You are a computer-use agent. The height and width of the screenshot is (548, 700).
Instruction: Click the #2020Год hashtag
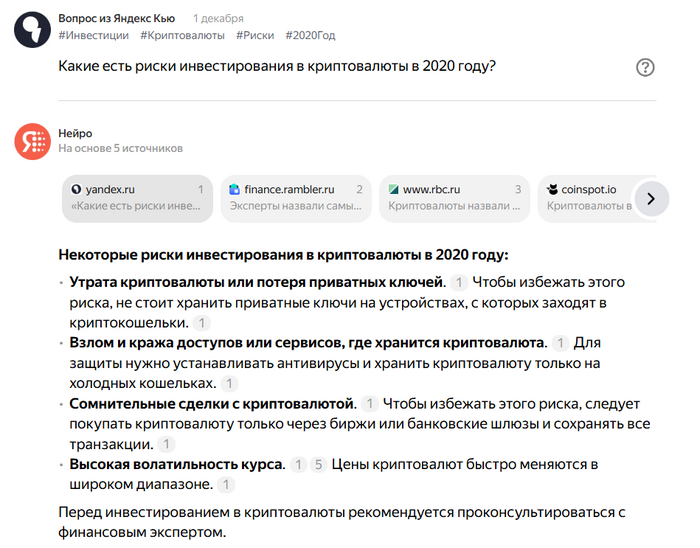pyautogui.click(x=310, y=35)
